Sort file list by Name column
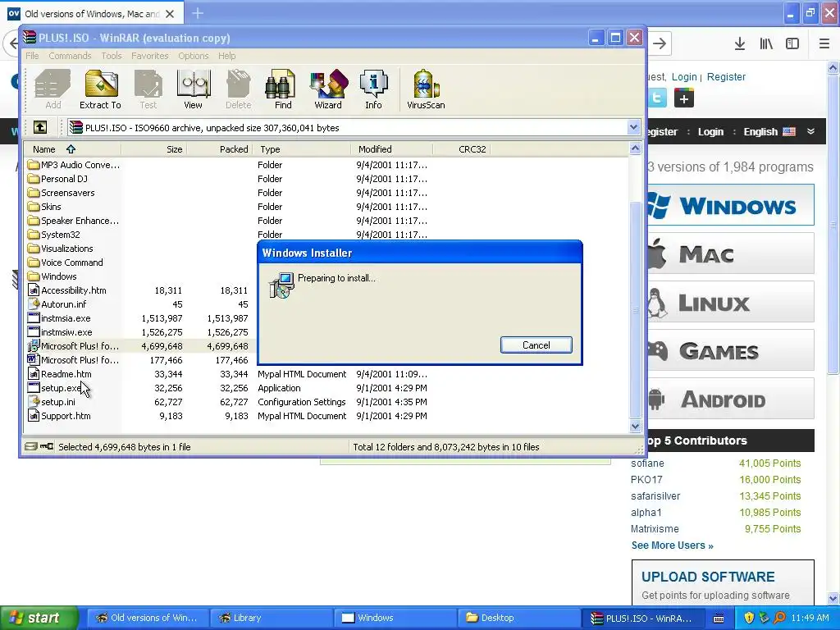 pyautogui.click(x=72, y=149)
